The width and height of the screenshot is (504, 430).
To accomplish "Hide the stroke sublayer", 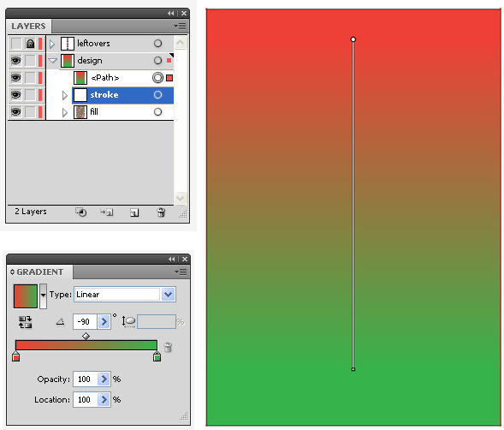I will tap(16, 94).
